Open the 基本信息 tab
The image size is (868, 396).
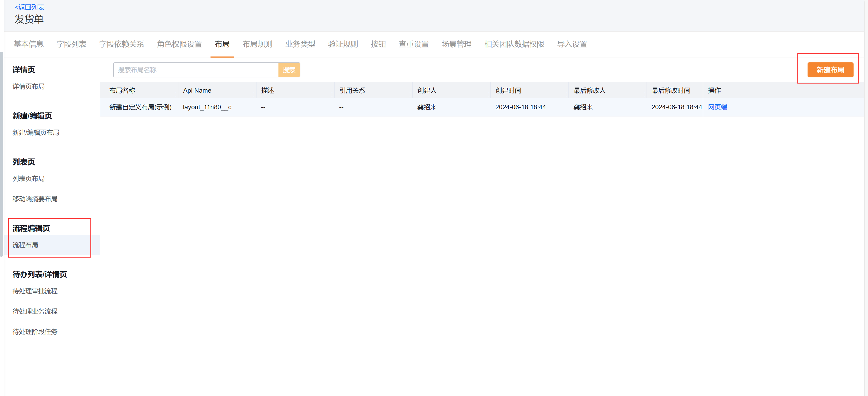[29, 44]
